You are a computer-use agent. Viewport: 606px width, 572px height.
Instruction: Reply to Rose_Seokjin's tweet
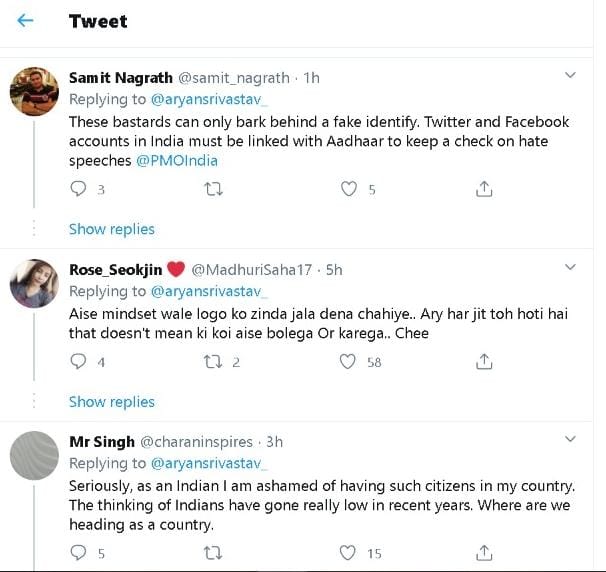(79, 361)
